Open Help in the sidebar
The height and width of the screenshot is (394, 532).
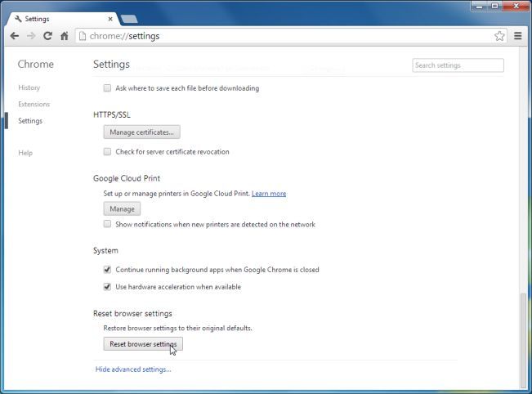25,153
